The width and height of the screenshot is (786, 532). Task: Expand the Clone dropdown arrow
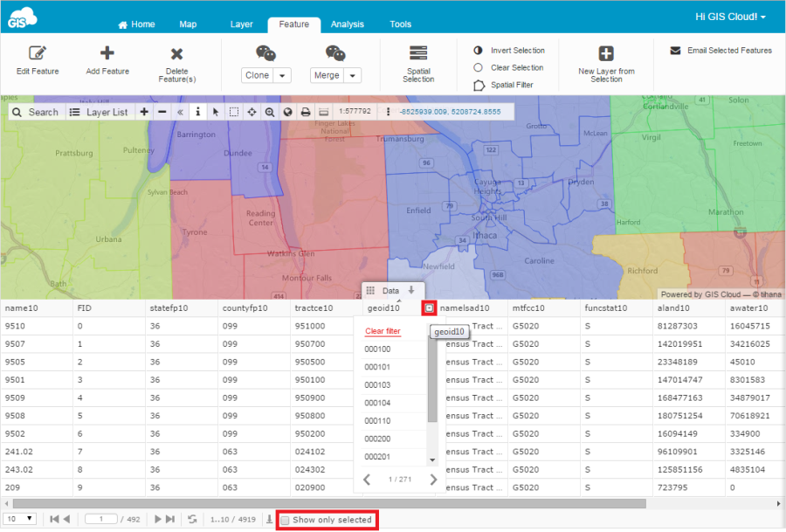click(282, 76)
